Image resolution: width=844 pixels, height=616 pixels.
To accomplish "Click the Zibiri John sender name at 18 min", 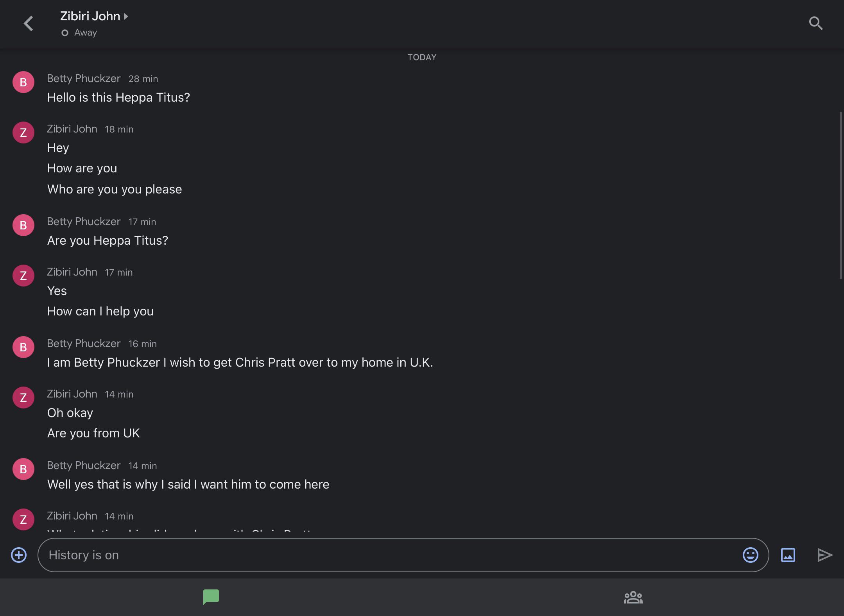I will 72,129.
